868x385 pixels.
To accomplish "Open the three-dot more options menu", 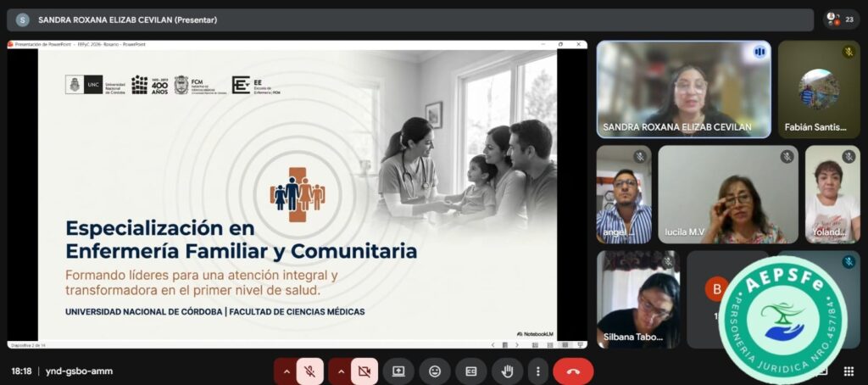I will (x=538, y=371).
